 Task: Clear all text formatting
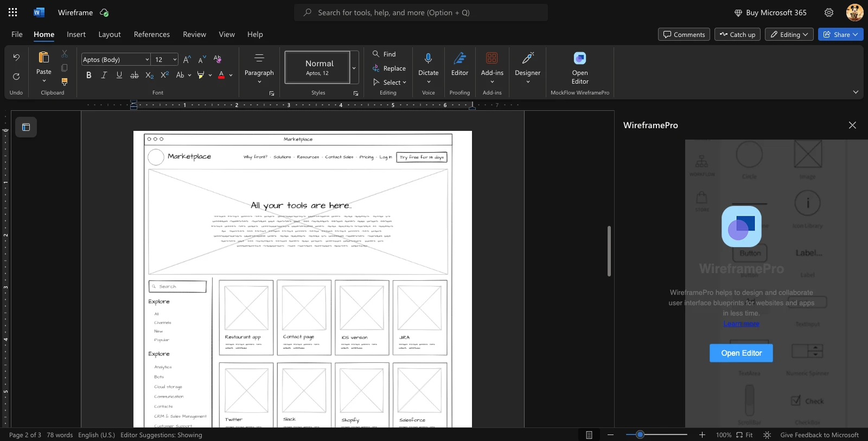pyautogui.click(x=218, y=59)
